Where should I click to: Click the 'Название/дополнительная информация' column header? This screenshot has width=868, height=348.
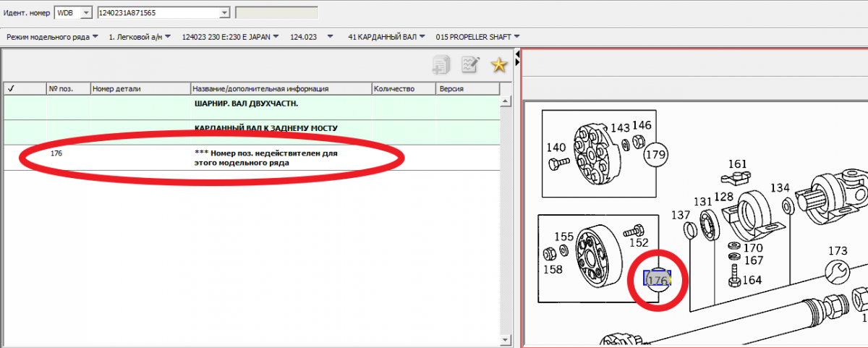click(281, 89)
